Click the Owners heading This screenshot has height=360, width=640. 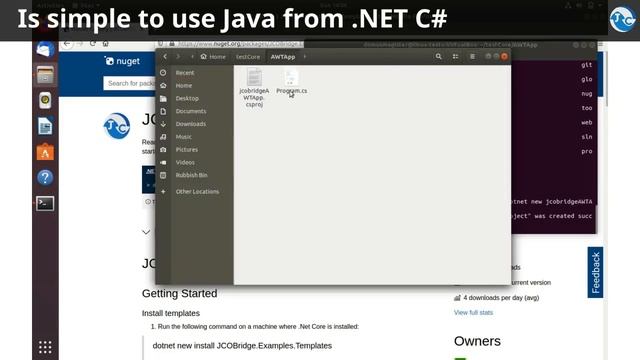point(477,341)
